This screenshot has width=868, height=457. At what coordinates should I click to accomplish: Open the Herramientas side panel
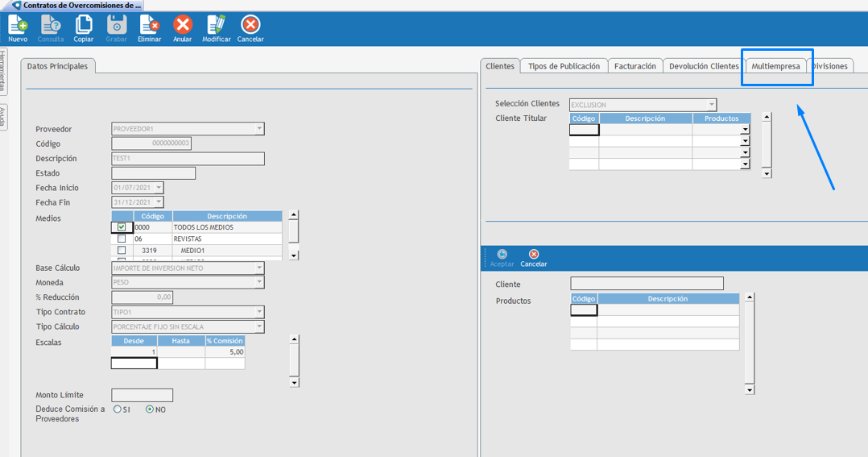(x=3, y=72)
